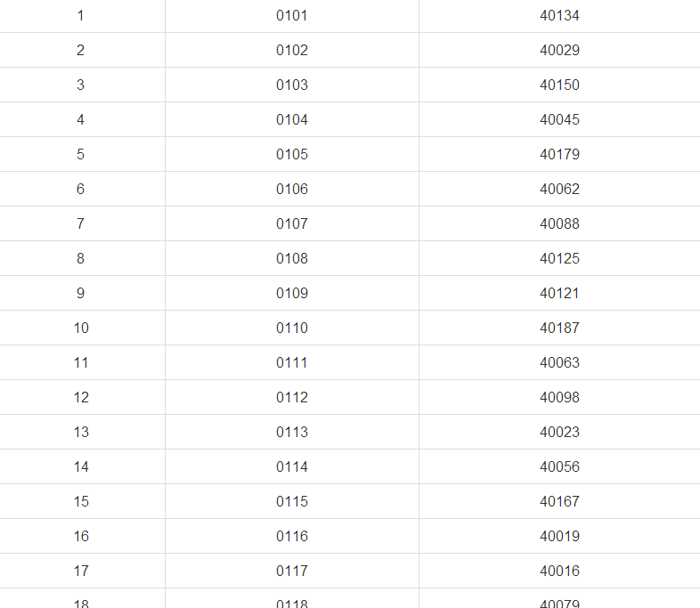Image resolution: width=700 pixels, height=608 pixels.
Task: Select cell containing code 0116
Action: point(292,536)
